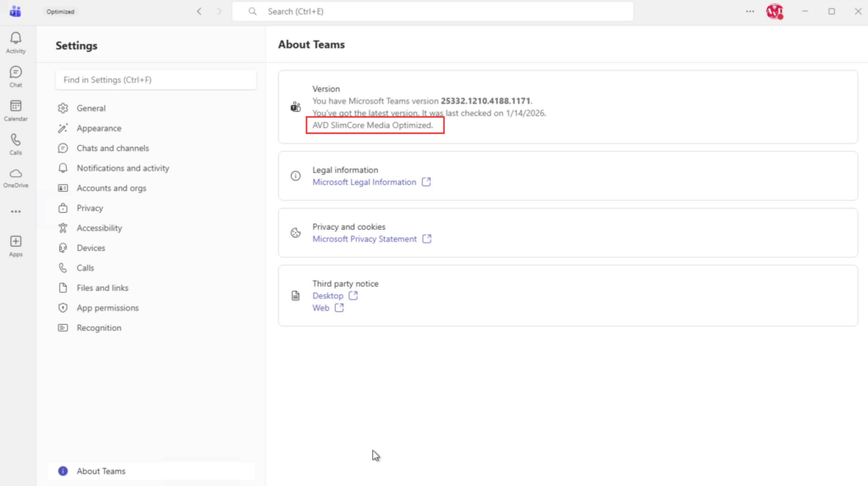868x486 pixels.
Task: Open Chat in the left rail
Action: (15, 75)
